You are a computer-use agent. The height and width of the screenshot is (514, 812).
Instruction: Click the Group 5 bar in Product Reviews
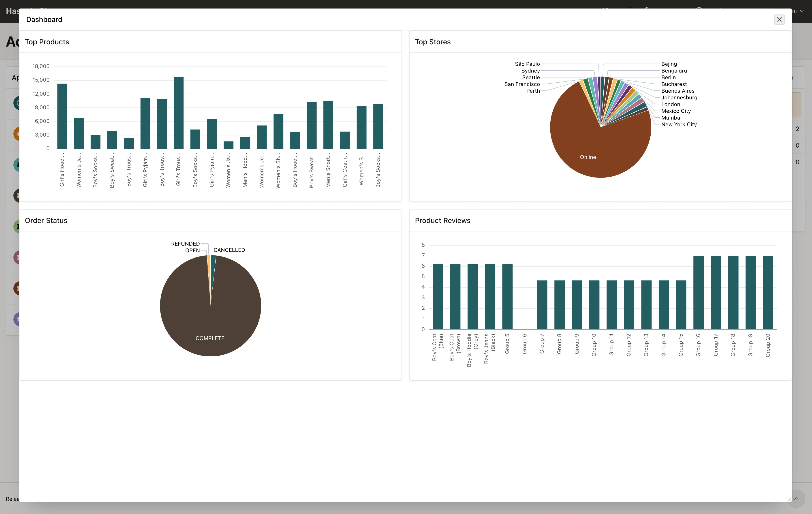click(507, 297)
